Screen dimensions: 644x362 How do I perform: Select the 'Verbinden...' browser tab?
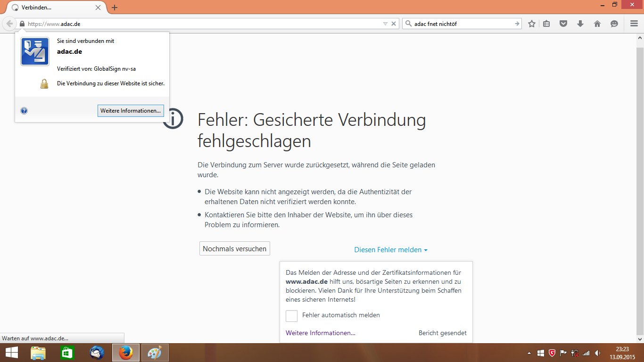56,8
